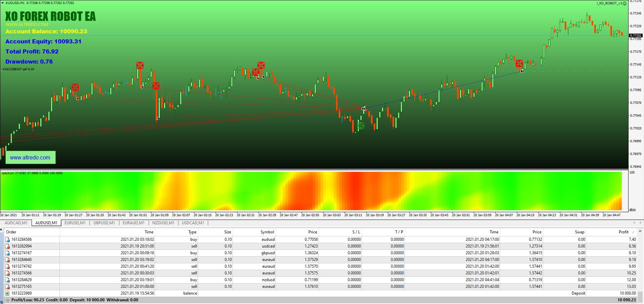
Task: Click the sell order icon for 1613274742
Action: (x=7, y=267)
